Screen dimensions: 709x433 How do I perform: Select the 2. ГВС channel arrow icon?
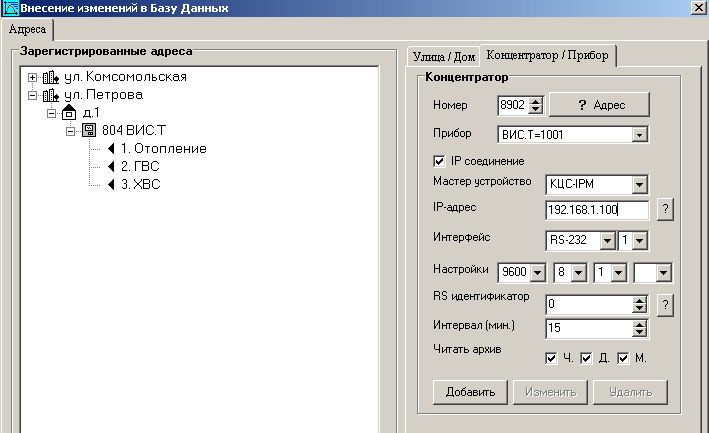pos(111,167)
